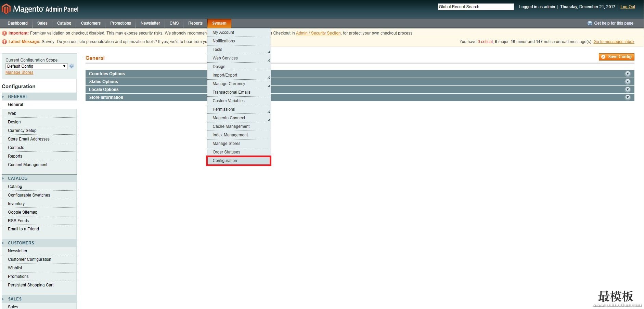This screenshot has width=644, height=309.
Task: Open Cache Management from the System menu
Action: pos(231,126)
